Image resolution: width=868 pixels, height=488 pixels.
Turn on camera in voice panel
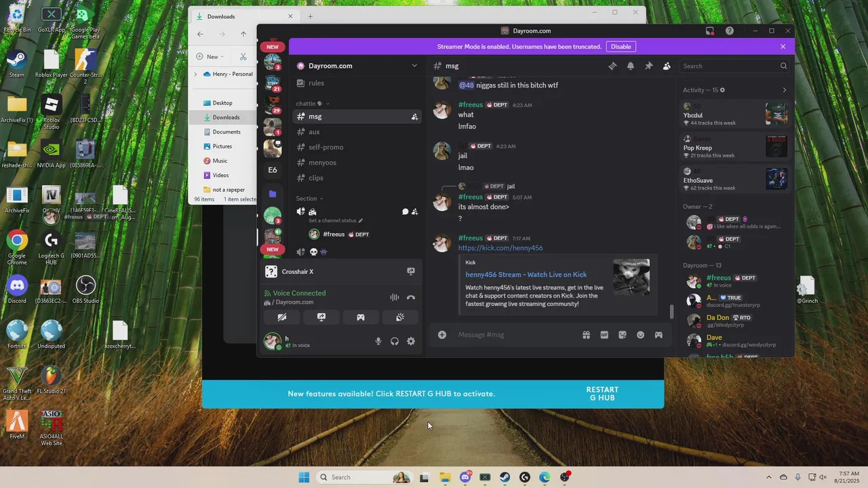click(282, 317)
